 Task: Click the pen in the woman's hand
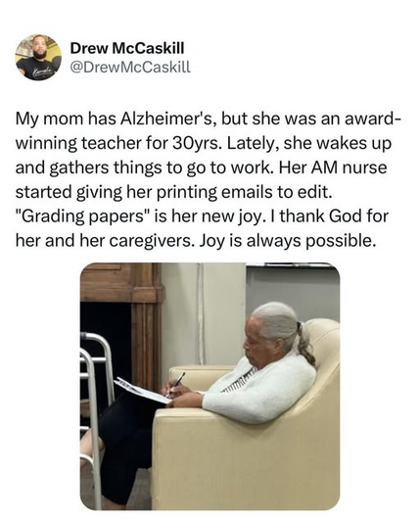pos(176,384)
